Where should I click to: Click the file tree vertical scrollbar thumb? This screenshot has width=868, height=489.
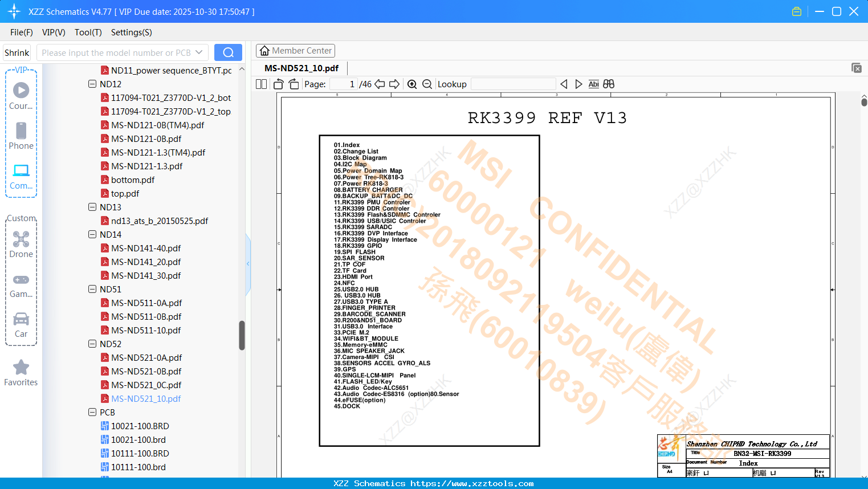[242, 335]
